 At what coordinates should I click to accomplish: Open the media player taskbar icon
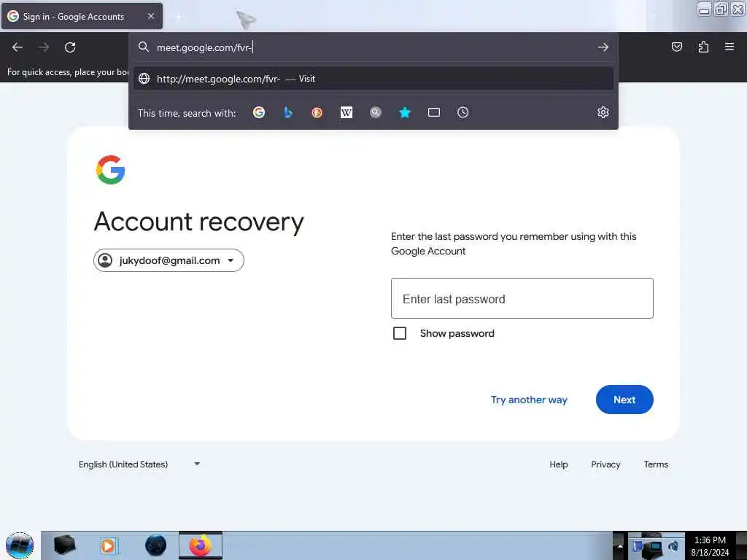[108, 545]
